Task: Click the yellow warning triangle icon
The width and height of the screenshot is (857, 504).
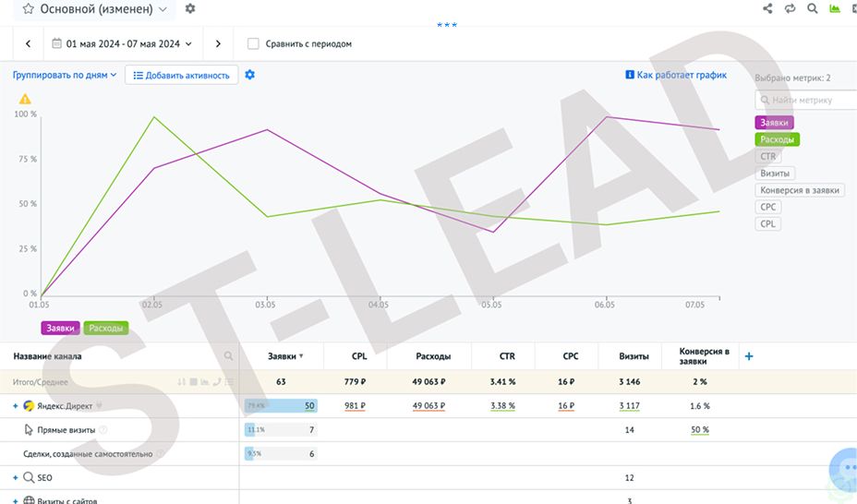Action: 25,100
